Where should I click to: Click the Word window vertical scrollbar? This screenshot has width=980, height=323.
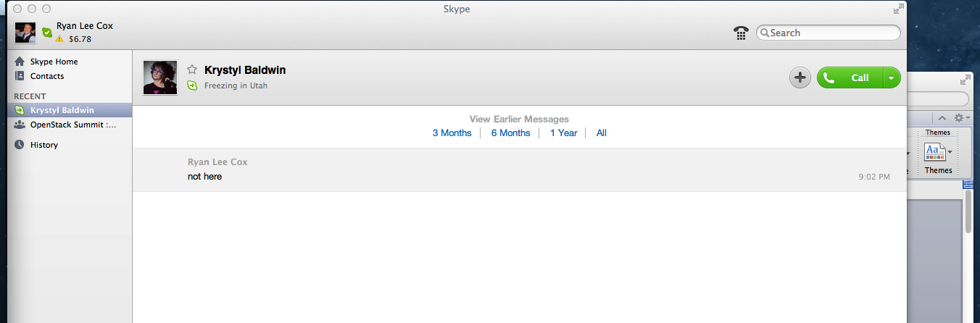coord(968,210)
